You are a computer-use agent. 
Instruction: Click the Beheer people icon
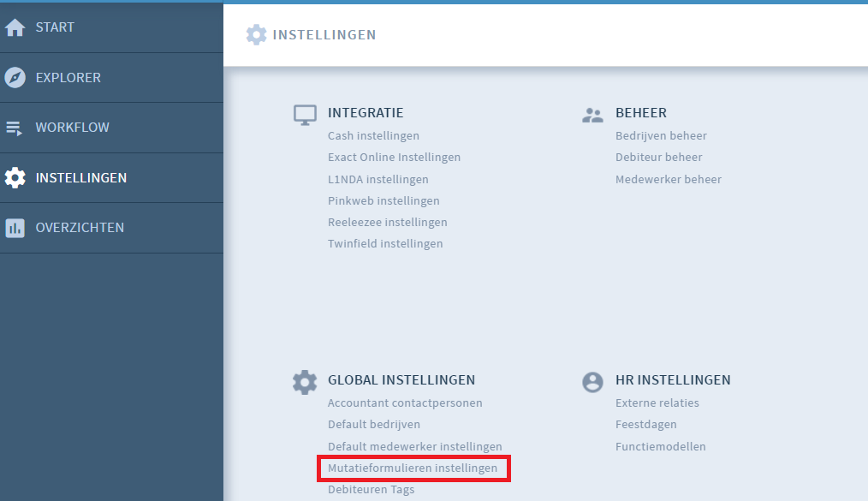pyautogui.click(x=592, y=115)
